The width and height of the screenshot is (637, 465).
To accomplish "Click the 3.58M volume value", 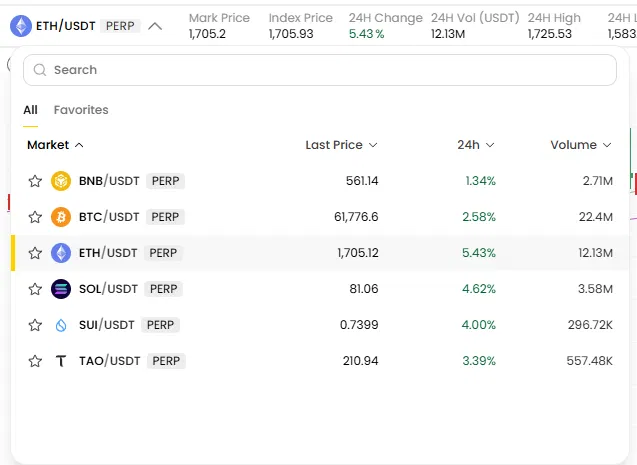I will tap(595, 289).
